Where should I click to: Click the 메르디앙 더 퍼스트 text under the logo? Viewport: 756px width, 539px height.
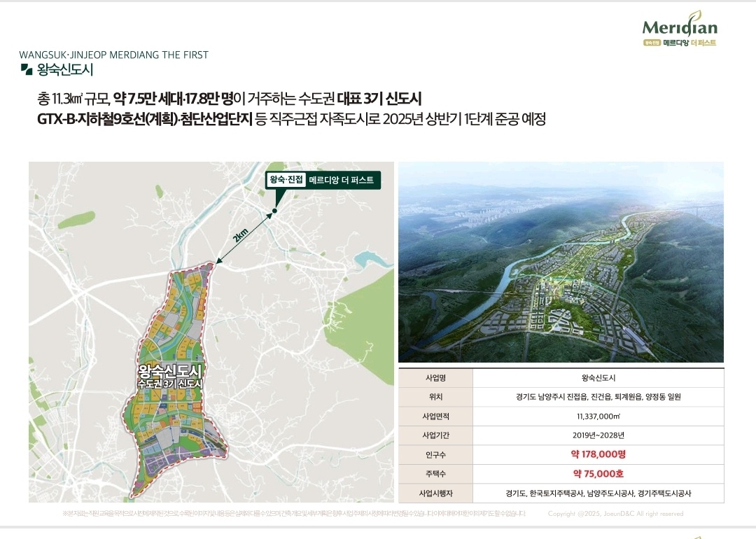click(x=689, y=43)
